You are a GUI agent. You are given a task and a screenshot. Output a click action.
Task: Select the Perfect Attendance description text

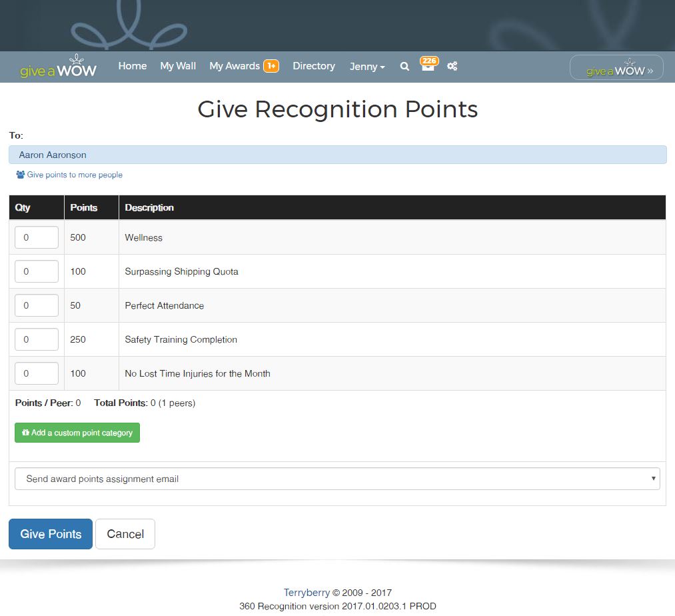click(165, 305)
